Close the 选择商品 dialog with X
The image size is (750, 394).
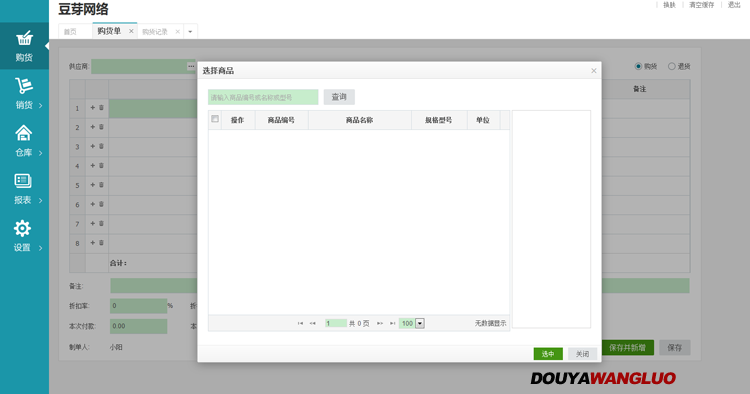coord(594,71)
